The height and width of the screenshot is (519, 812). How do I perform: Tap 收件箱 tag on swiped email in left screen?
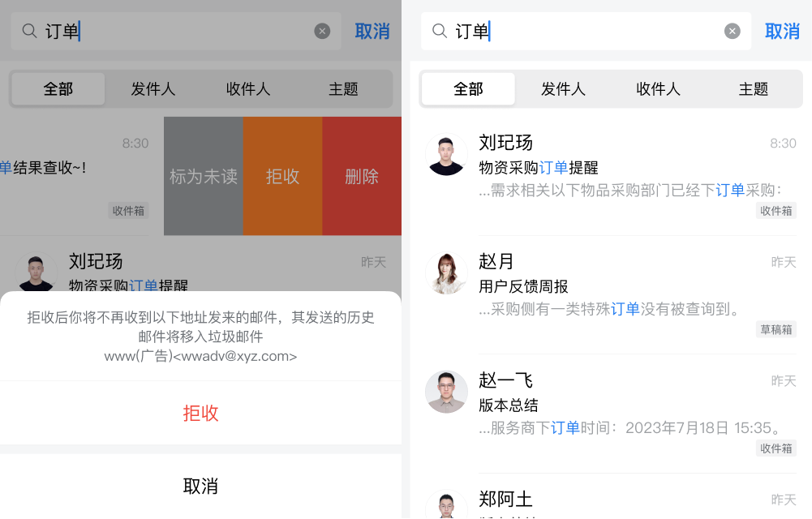click(128, 211)
